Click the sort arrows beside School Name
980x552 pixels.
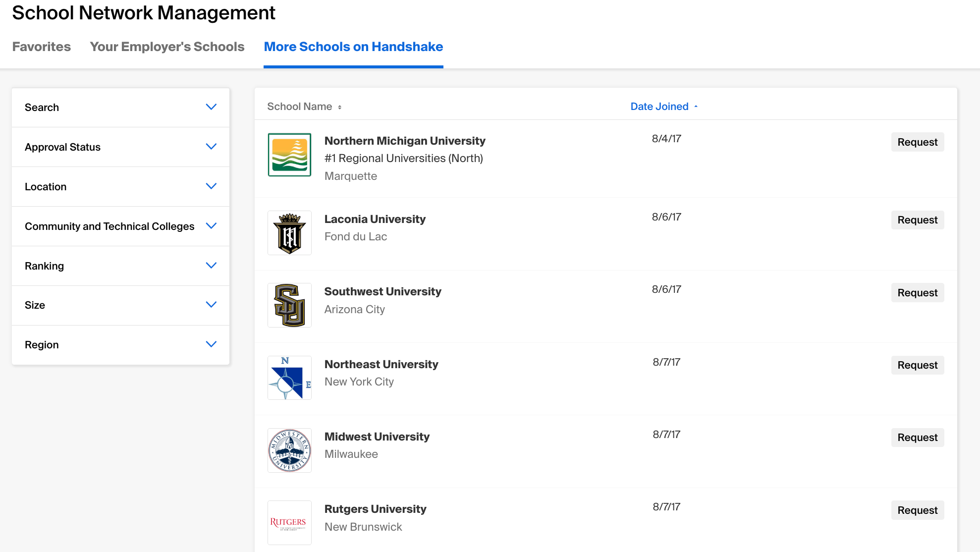click(x=340, y=107)
